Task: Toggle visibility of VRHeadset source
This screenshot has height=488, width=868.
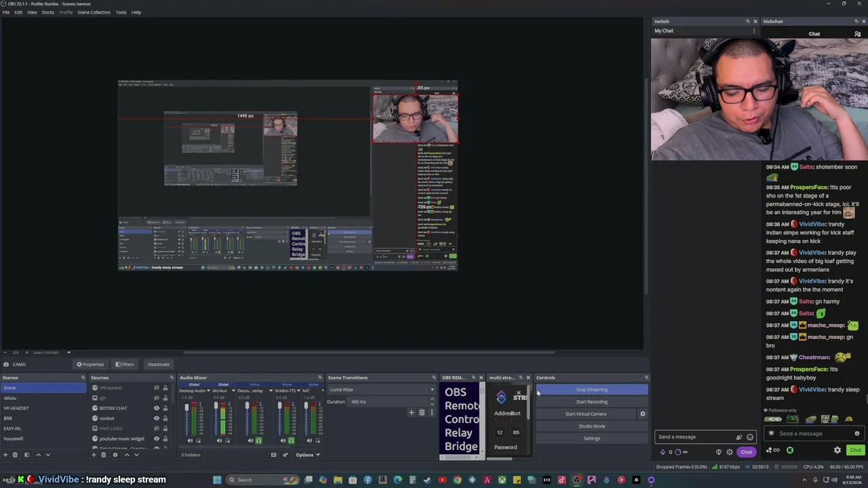Action: [157, 388]
